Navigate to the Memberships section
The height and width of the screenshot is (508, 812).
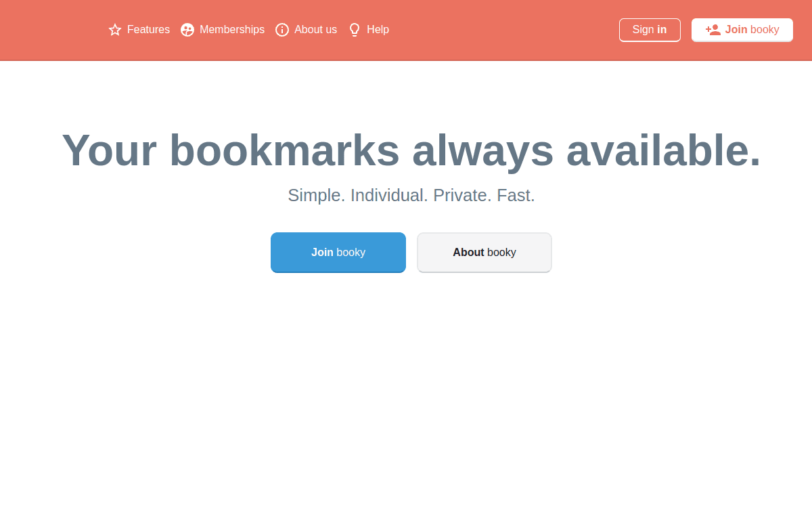[x=232, y=30]
